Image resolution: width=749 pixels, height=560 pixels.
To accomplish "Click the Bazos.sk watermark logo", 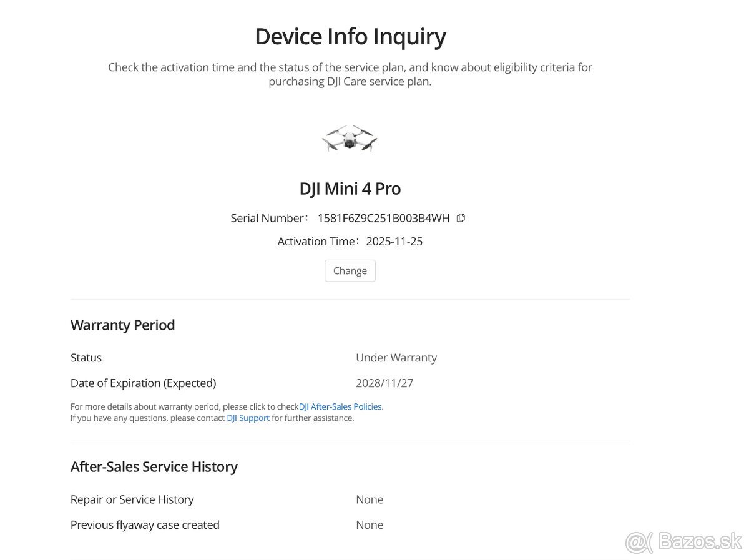I will click(x=683, y=542).
